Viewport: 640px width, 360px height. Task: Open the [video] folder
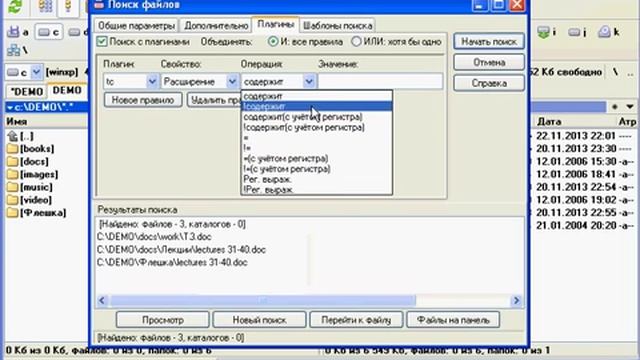click(x=29, y=200)
